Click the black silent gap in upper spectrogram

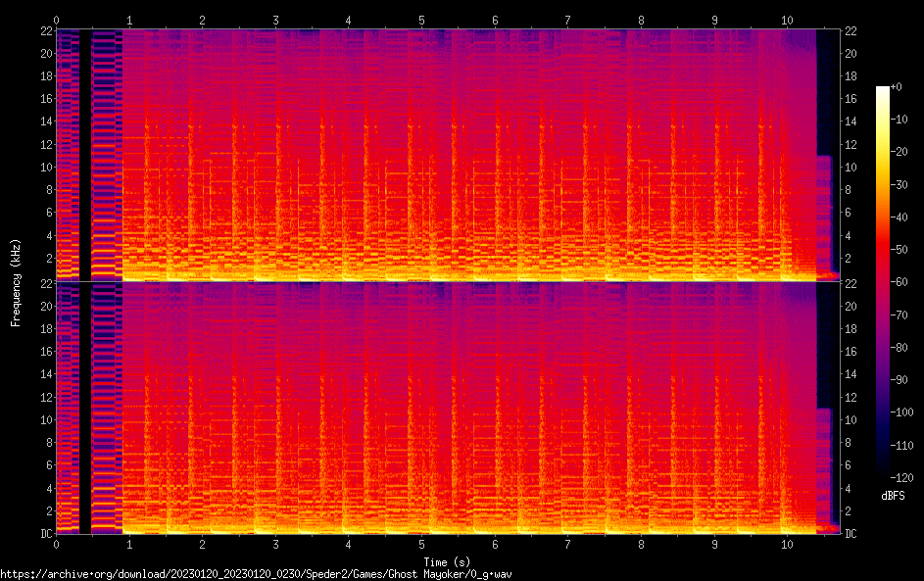point(85,155)
